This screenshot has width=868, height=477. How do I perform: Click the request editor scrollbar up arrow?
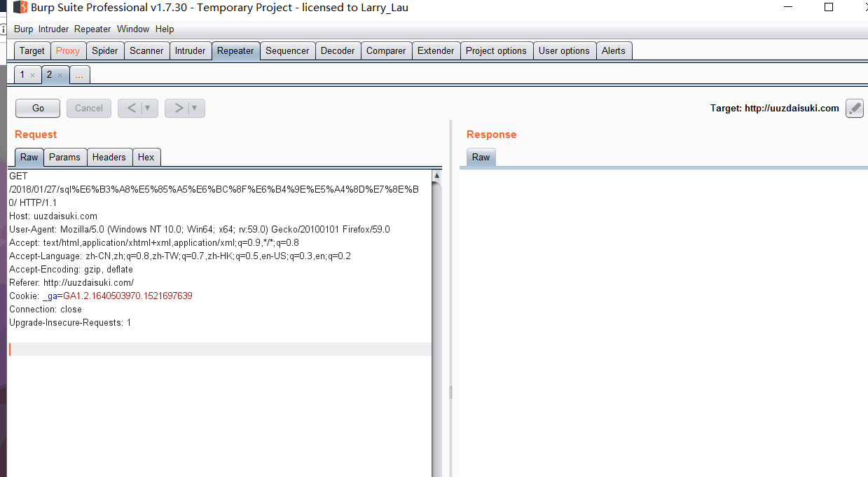point(436,175)
